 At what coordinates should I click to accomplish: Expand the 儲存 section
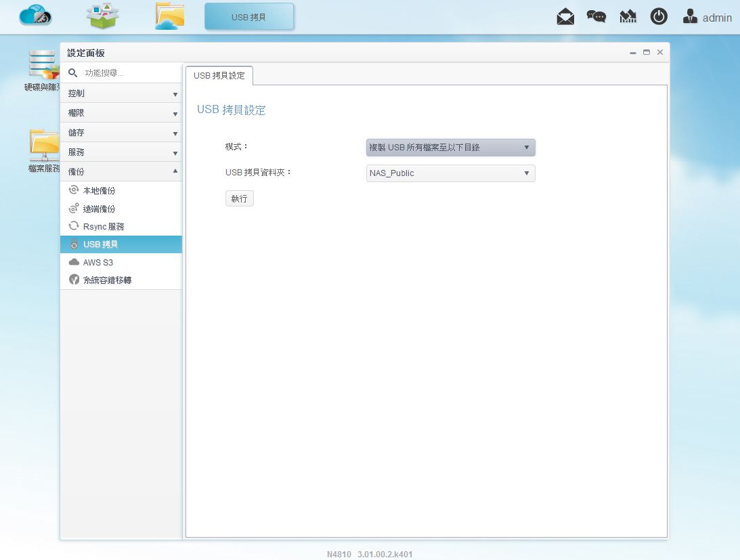[x=121, y=133]
